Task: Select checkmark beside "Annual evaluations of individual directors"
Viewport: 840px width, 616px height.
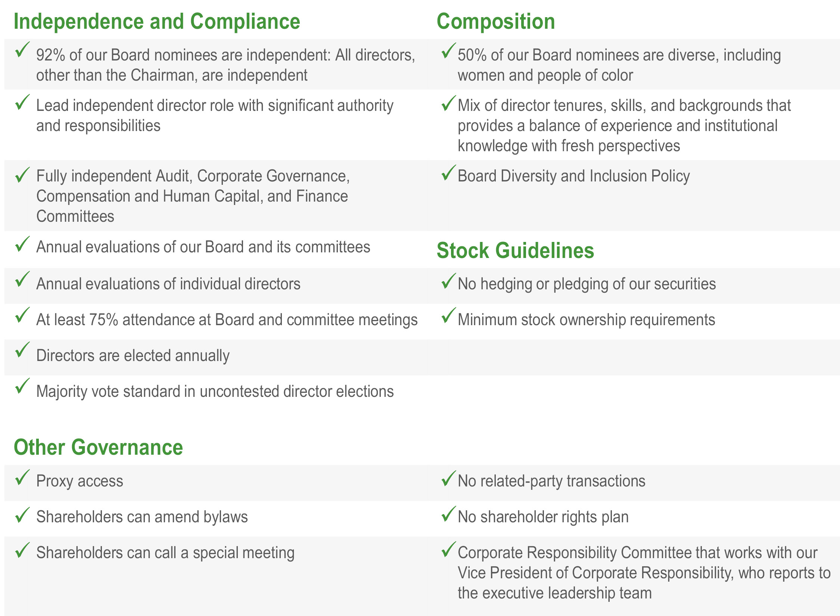Action: point(22,280)
